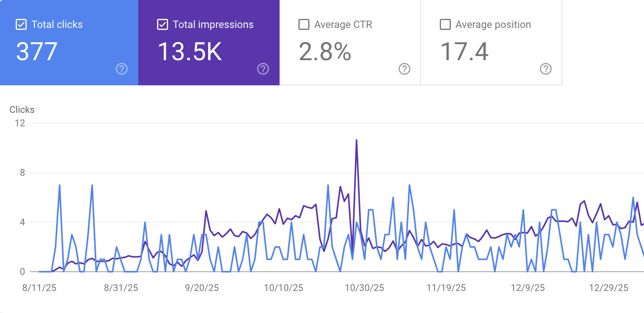Open the help icon on Total clicks card
The height and width of the screenshot is (313, 644).
point(122,69)
